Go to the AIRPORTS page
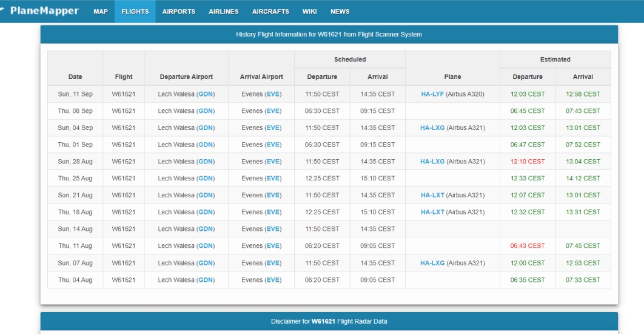The height and width of the screenshot is (334, 644). pos(179,12)
